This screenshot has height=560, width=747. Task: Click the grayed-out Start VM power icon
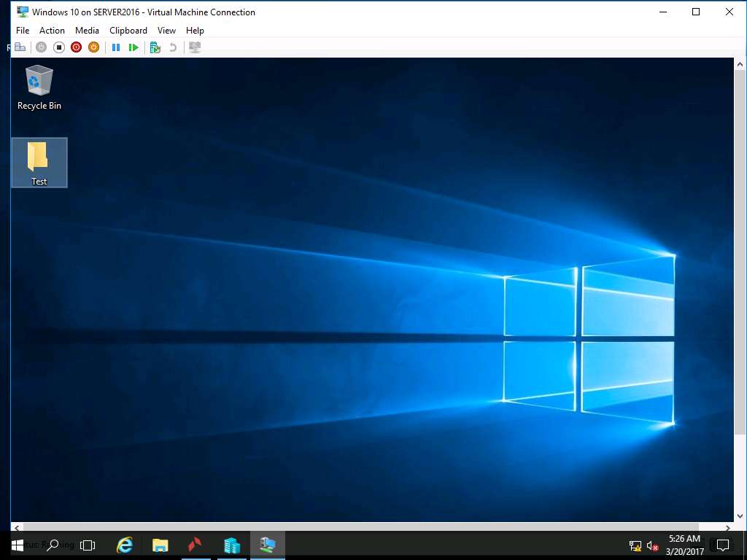(42, 47)
